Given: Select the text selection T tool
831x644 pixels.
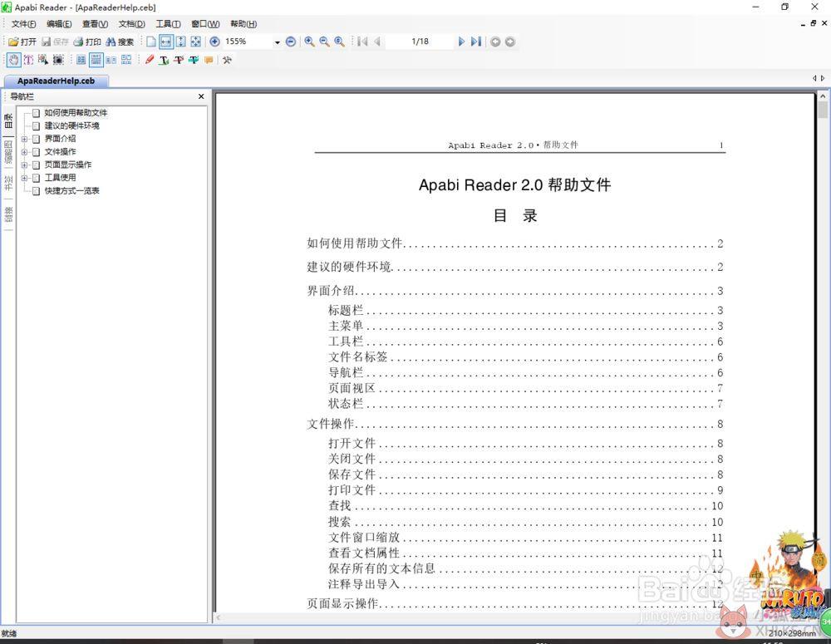Looking at the screenshot, I should [28, 60].
